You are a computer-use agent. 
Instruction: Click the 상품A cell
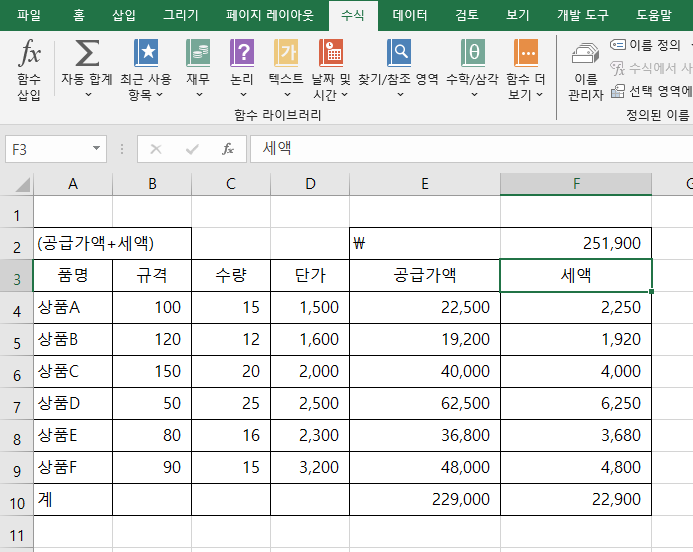73,308
